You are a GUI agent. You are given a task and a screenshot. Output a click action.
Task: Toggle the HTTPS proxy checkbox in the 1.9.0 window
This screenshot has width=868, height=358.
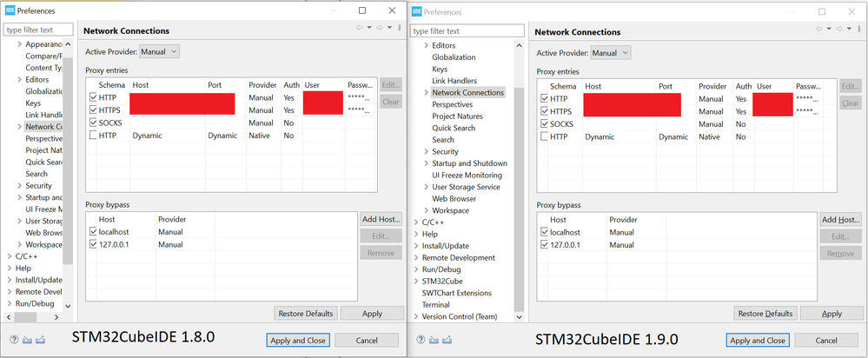(544, 111)
